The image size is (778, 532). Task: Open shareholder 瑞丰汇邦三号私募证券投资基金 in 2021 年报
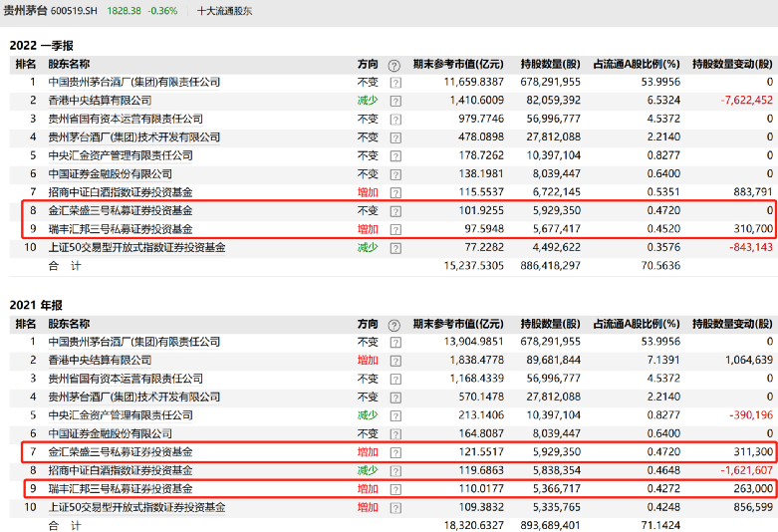tap(121, 488)
